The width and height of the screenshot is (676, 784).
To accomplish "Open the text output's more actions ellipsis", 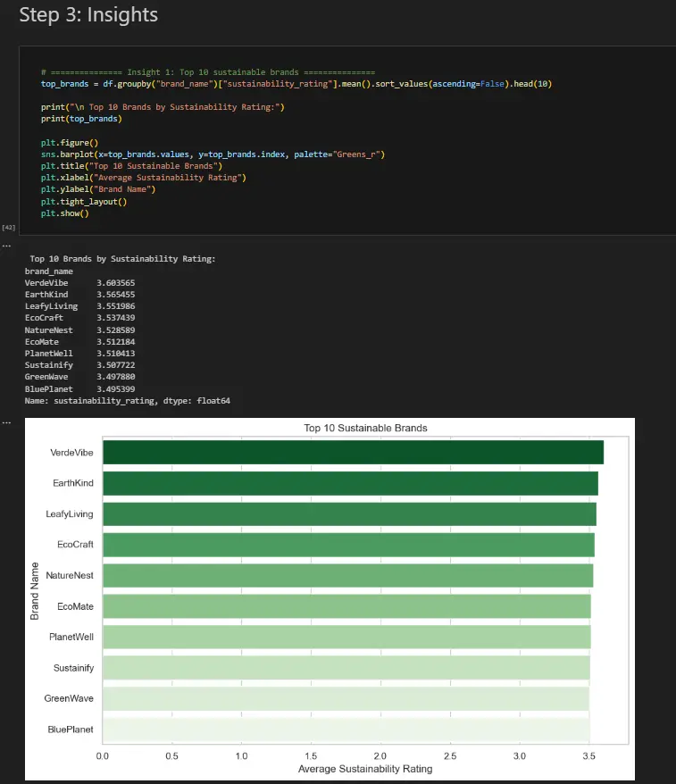I will [x=6, y=244].
